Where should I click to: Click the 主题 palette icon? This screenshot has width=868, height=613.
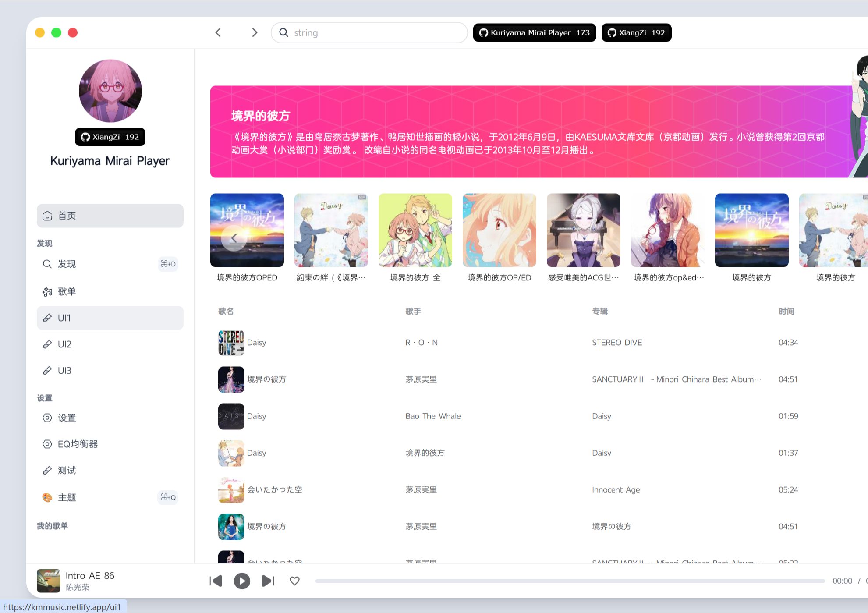tap(47, 497)
